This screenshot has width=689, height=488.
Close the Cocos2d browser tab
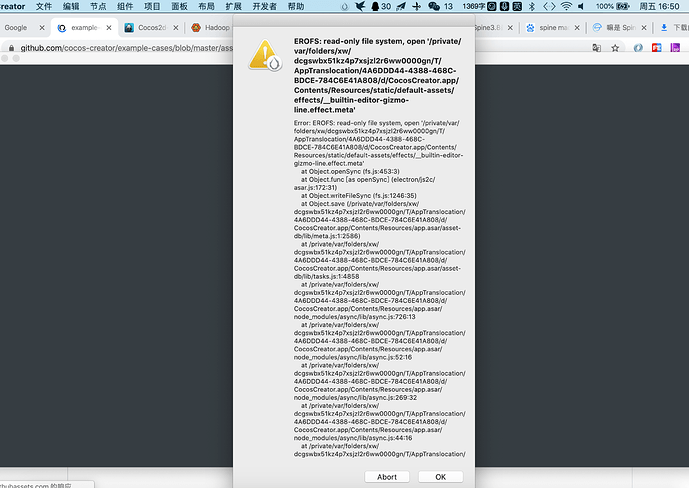point(175,28)
